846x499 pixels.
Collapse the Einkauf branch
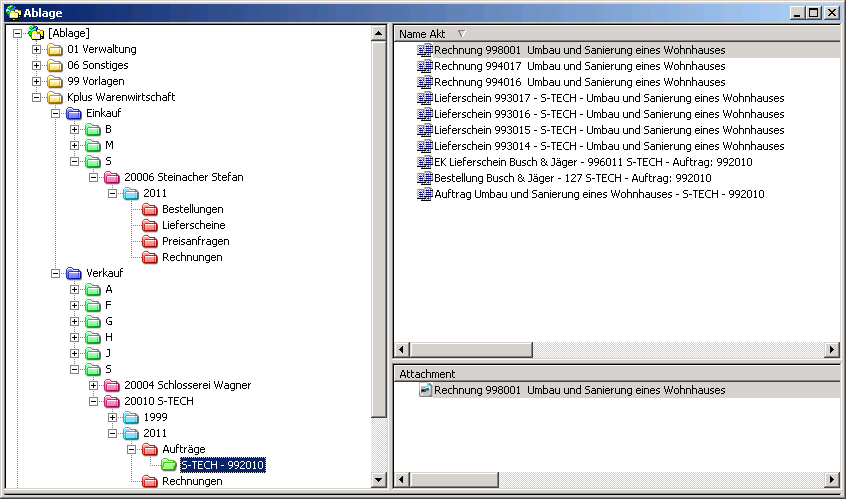(55, 113)
